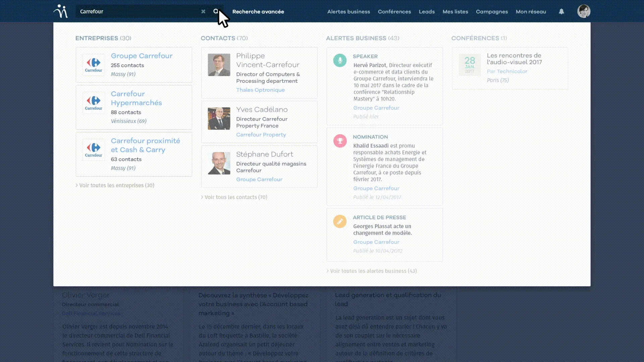The width and height of the screenshot is (644, 362).
Task: Click the Alertes business (43) heading
Action: pos(363,38)
